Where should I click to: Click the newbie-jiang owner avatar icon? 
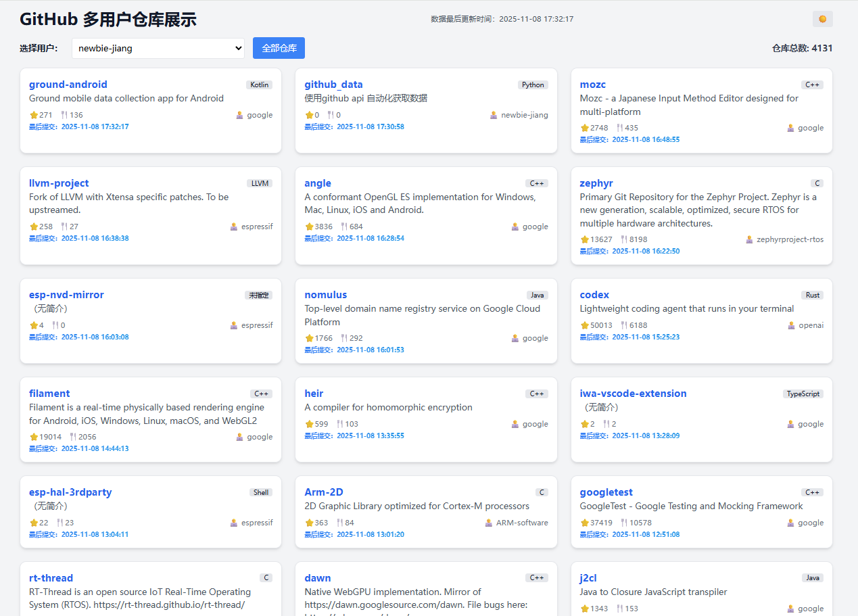pos(494,115)
